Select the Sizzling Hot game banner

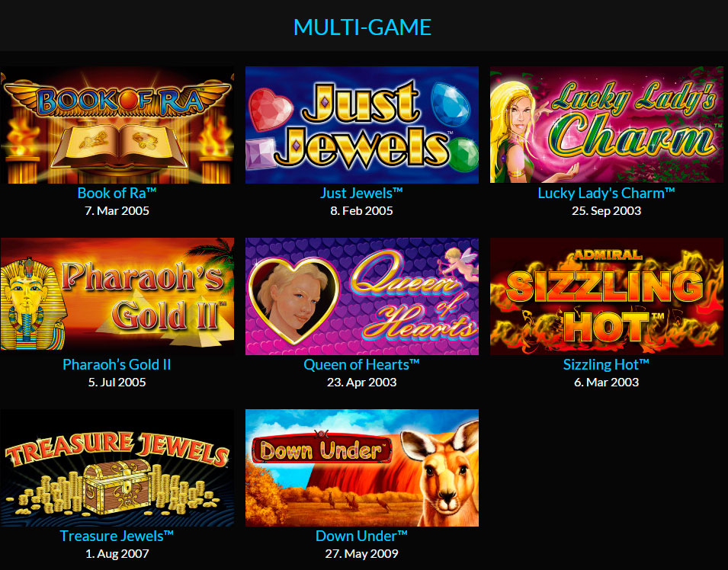pyautogui.click(x=606, y=296)
